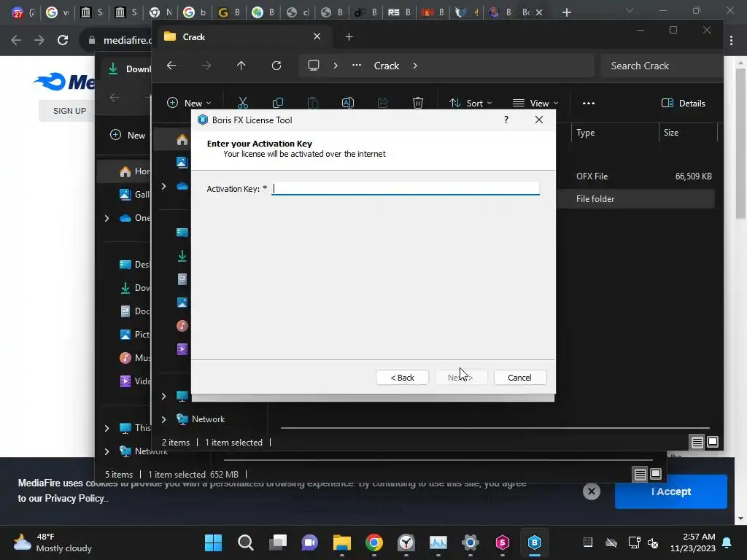Open a new Chrome tab
The image size is (747, 560).
pyautogui.click(x=566, y=12)
